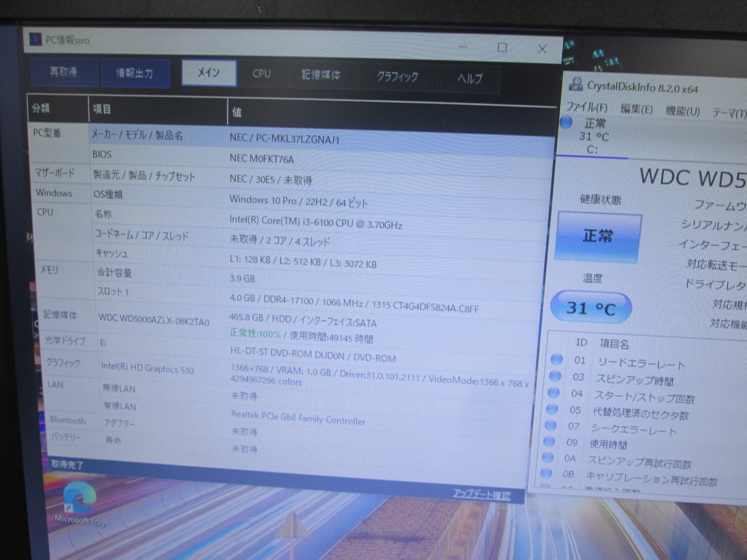
Task: Open the テーマ(T) menu in CrystalDiskInfo
Action: pyautogui.click(x=730, y=113)
